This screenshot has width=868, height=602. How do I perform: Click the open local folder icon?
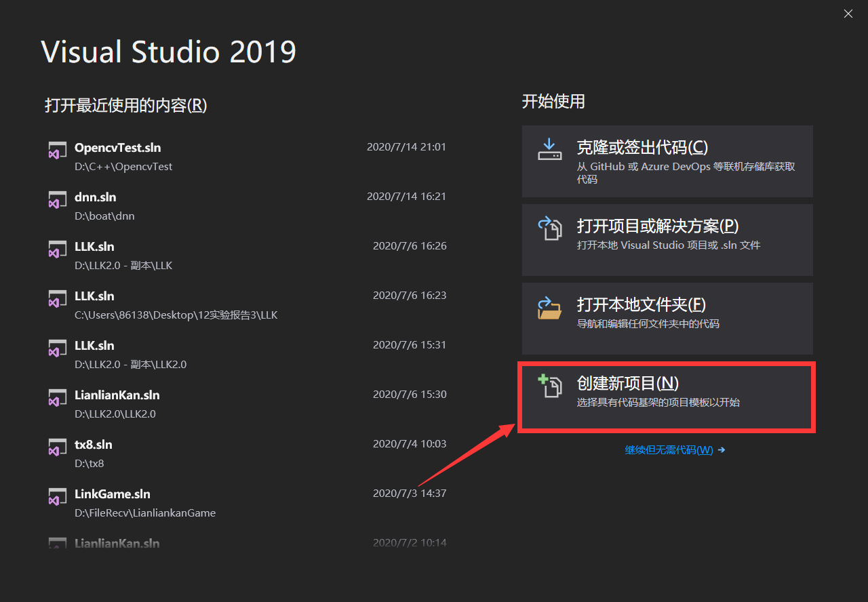pos(550,308)
